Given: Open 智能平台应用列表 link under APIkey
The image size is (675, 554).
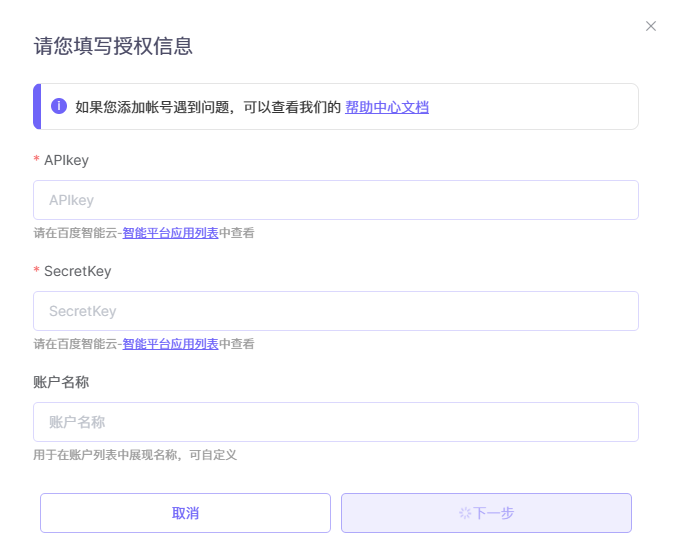Looking at the screenshot, I should (170, 233).
